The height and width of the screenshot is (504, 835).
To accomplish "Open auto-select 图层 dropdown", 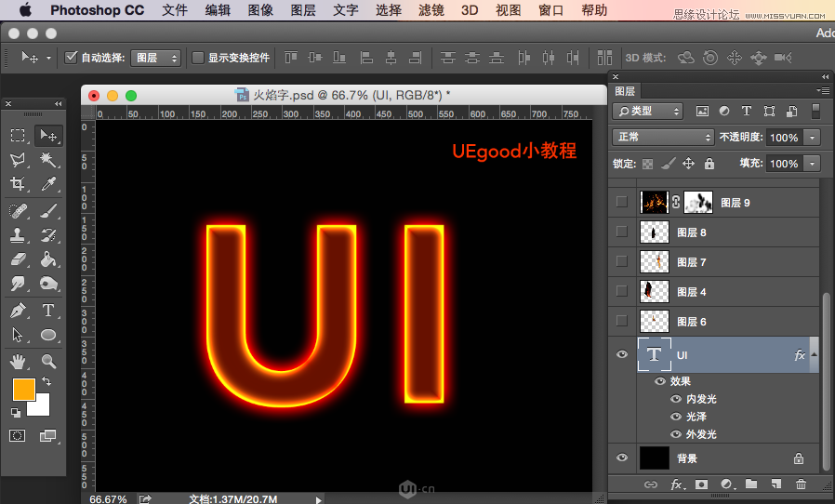I will pos(155,58).
